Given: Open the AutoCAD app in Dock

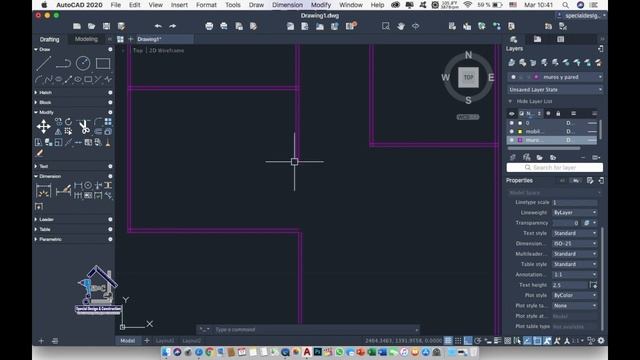Looking at the screenshot, I should (x=307, y=352).
